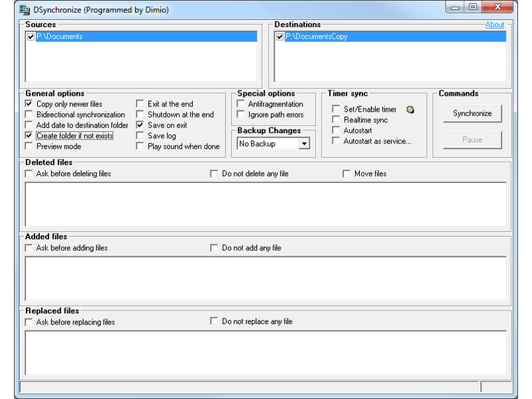Screen dimensions: 532x399
Task: Open the Backup Changes dropdown
Action: (x=304, y=144)
